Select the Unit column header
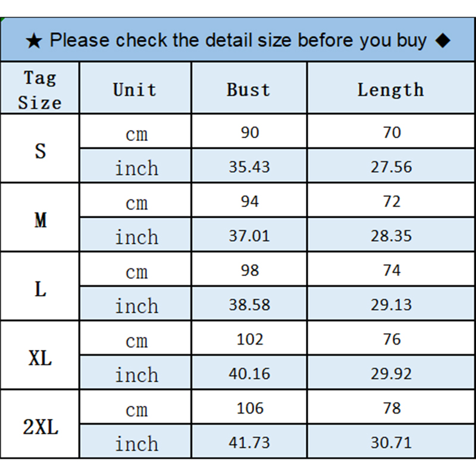This screenshot has height=476, width=476. [135, 90]
